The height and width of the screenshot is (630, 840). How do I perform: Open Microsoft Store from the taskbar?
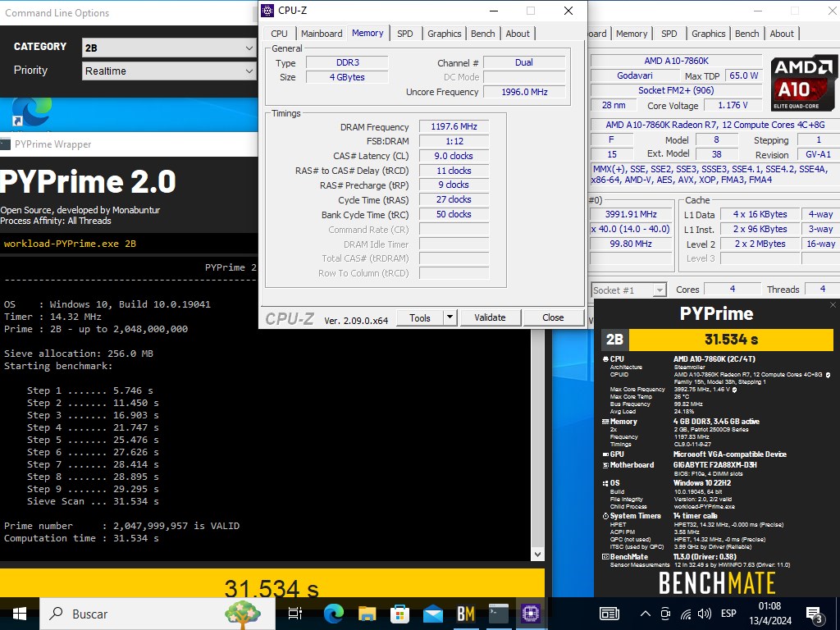399,614
